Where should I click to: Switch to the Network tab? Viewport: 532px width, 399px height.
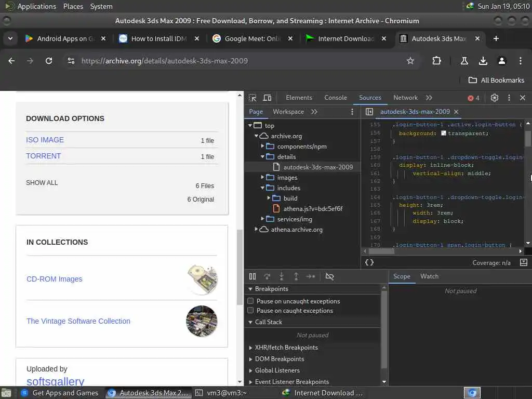coord(405,98)
